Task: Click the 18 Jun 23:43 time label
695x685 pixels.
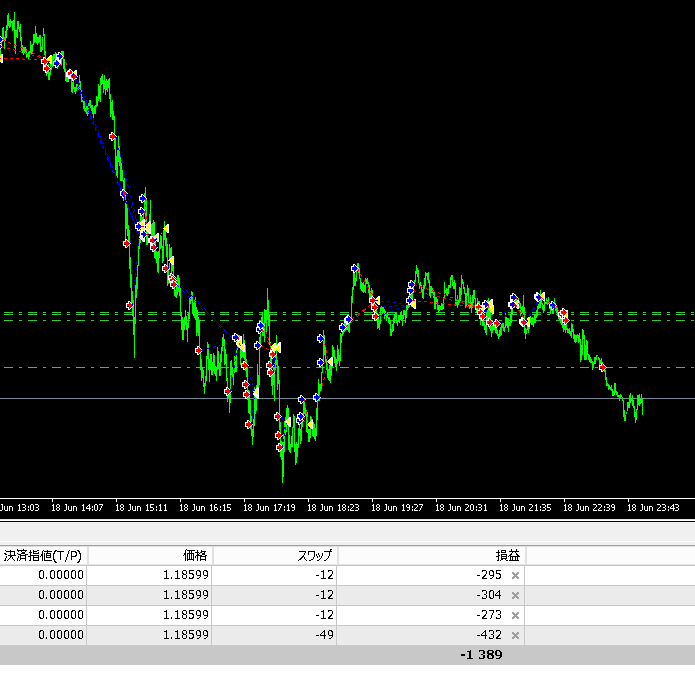Action: pos(653,508)
